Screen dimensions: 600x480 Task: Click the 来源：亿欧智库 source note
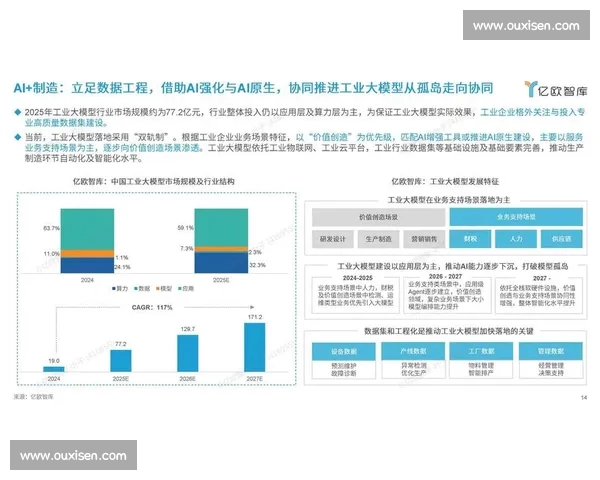tap(33, 397)
